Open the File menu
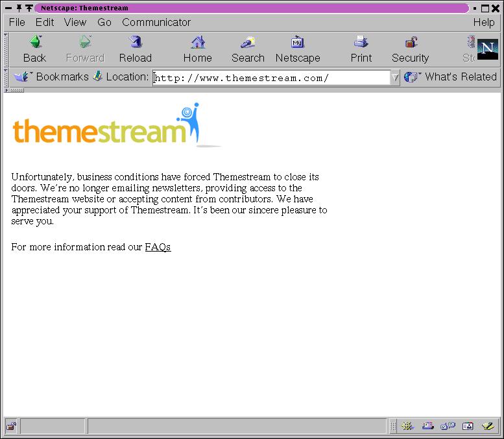The height and width of the screenshot is (439, 504). point(17,22)
